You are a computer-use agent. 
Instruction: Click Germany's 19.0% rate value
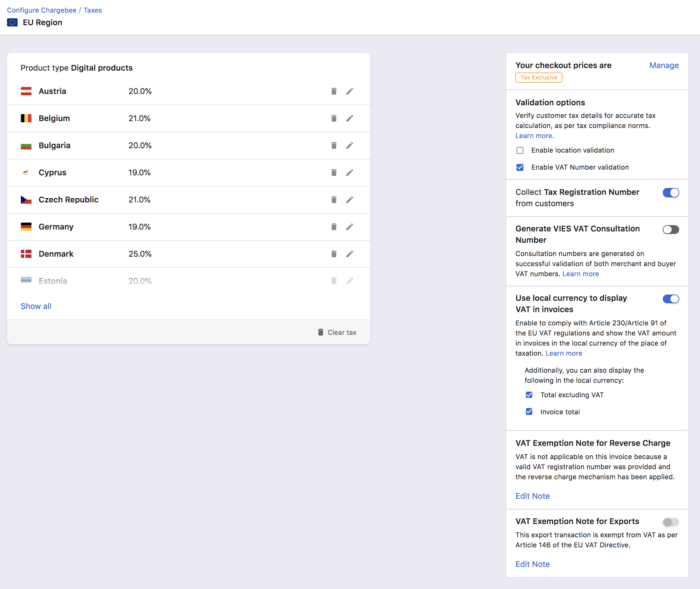click(140, 227)
